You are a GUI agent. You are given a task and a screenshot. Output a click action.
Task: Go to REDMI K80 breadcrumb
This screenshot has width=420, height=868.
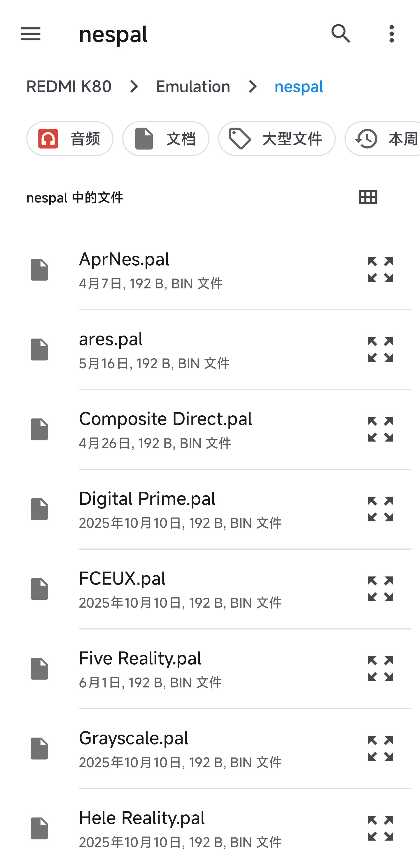pos(69,87)
